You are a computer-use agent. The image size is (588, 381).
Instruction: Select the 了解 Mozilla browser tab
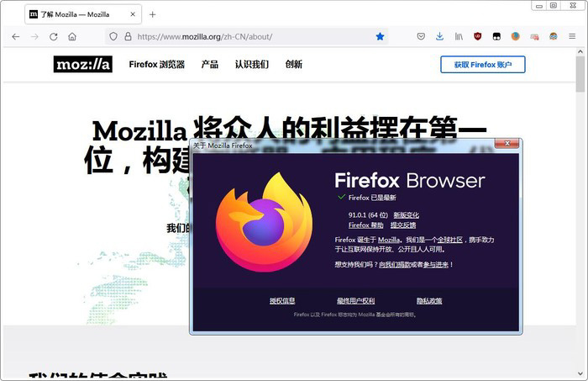pos(83,14)
